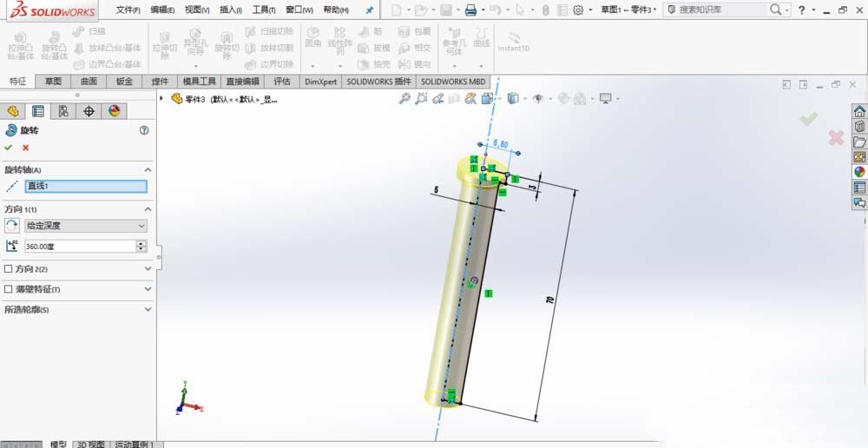Open the FeatureManager design tree tab
Image resolution: width=868 pixels, height=448 pixels.
pyautogui.click(x=13, y=111)
